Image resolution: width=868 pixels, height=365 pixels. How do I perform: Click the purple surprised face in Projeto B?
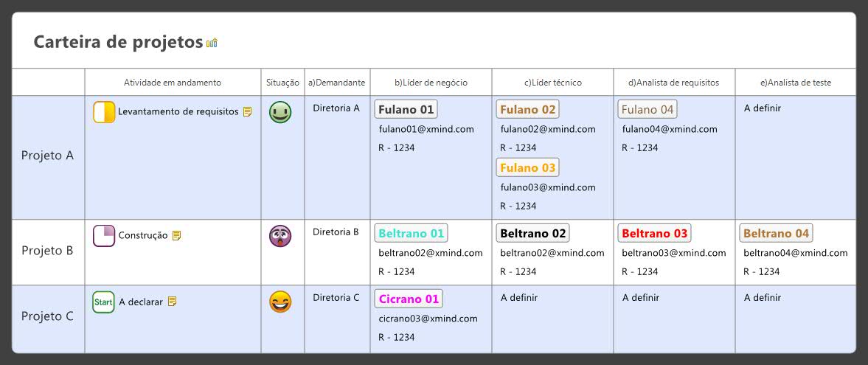click(x=280, y=236)
